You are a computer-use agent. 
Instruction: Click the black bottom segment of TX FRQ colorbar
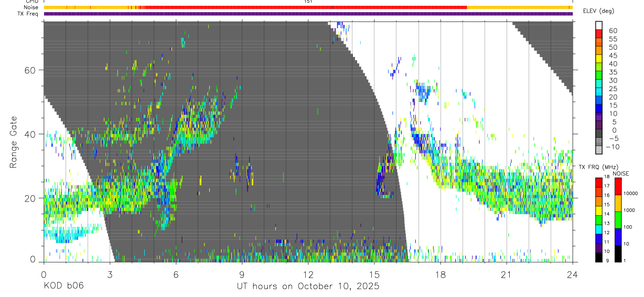pos(598,257)
